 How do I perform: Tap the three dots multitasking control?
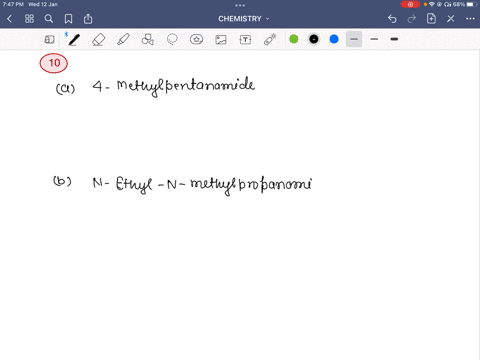pos(240,5)
